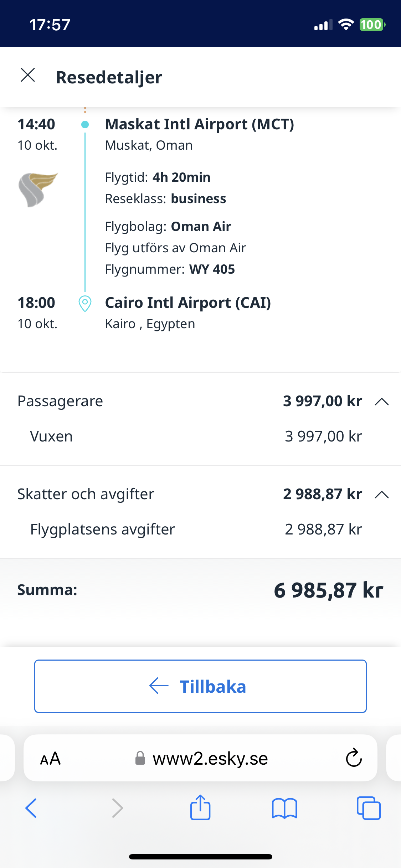Tap the Cairo Intl Airport (CAI) heading
401x868 pixels.
(x=188, y=303)
